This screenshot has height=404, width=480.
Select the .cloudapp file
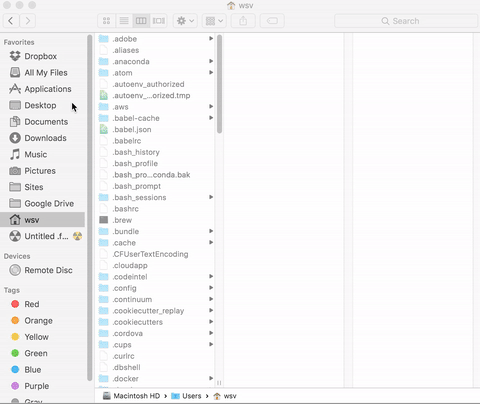pyautogui.click(x=155, y=265)
